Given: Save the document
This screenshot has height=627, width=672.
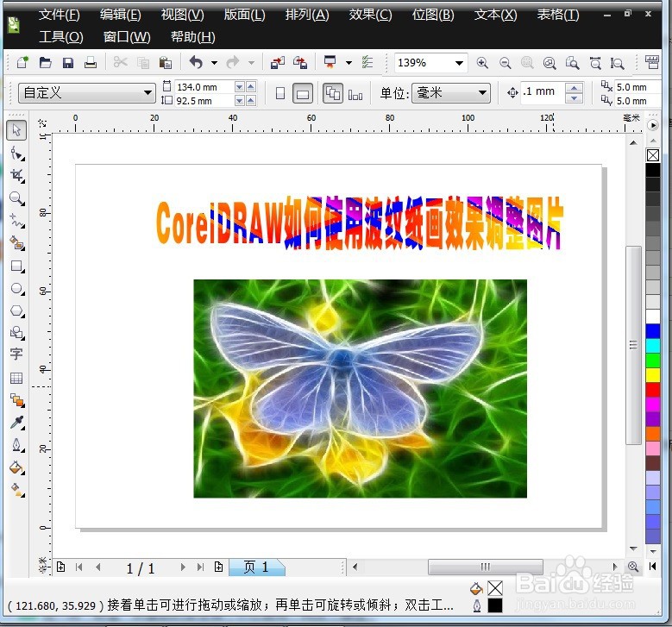Looking at the screenshot, I should tap(67, 63).
